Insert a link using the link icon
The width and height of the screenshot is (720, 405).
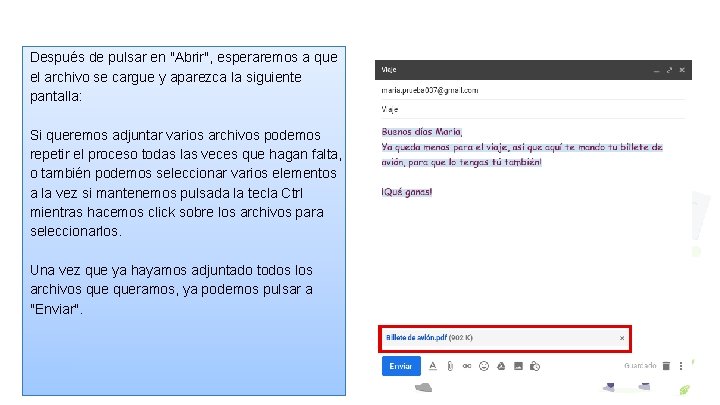(467, 366)
